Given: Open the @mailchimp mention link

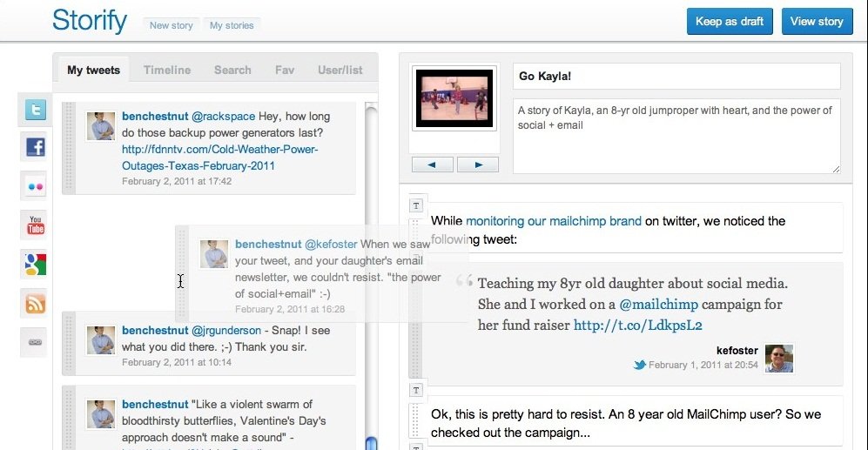Looking at the screenshot, I should click(x=659, y=304).
